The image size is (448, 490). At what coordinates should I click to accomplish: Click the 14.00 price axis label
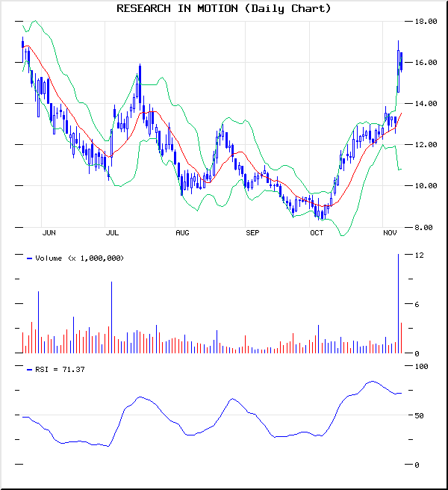426,104
